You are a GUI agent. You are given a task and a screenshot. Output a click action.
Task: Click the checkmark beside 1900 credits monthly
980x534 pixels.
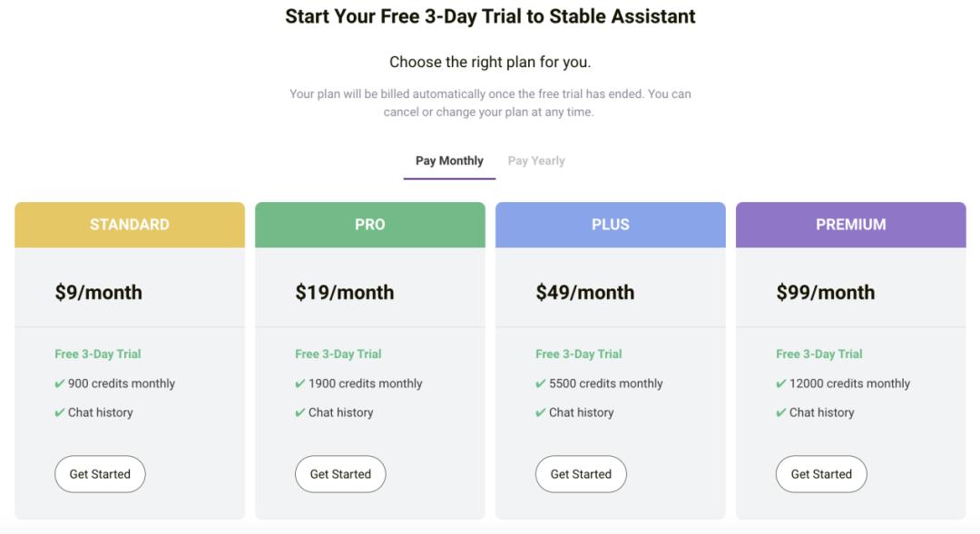300,384
